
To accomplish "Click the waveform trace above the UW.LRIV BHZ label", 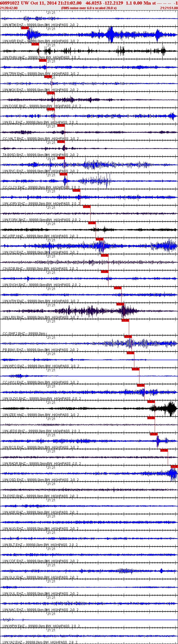I will click(x=89, y=311).
